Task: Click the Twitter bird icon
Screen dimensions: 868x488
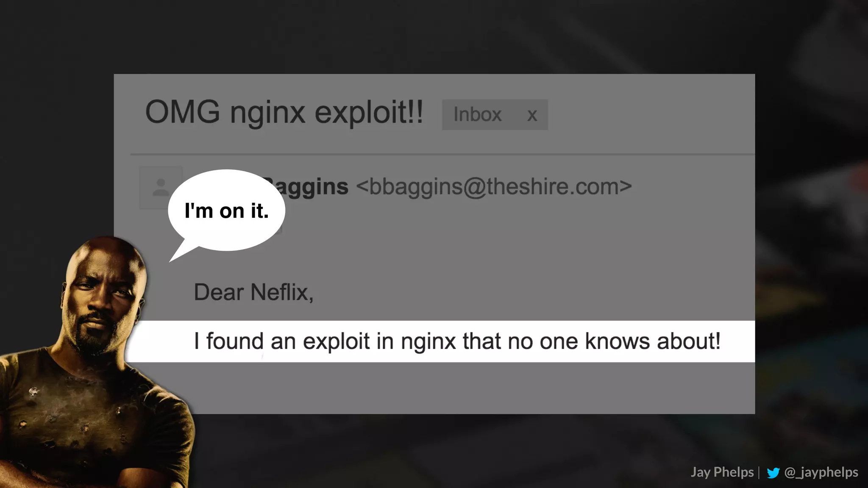Action: point(773,473)
